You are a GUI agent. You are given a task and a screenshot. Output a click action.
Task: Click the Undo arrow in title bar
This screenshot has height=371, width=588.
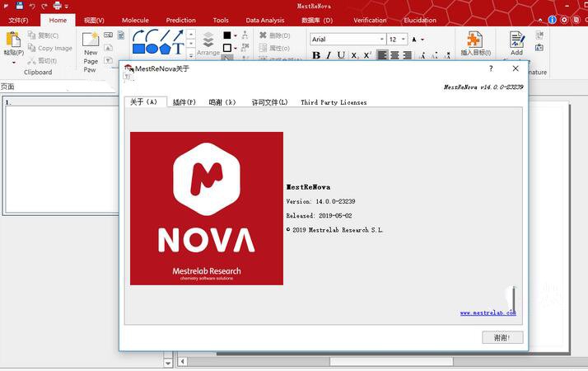coord(32,6)
